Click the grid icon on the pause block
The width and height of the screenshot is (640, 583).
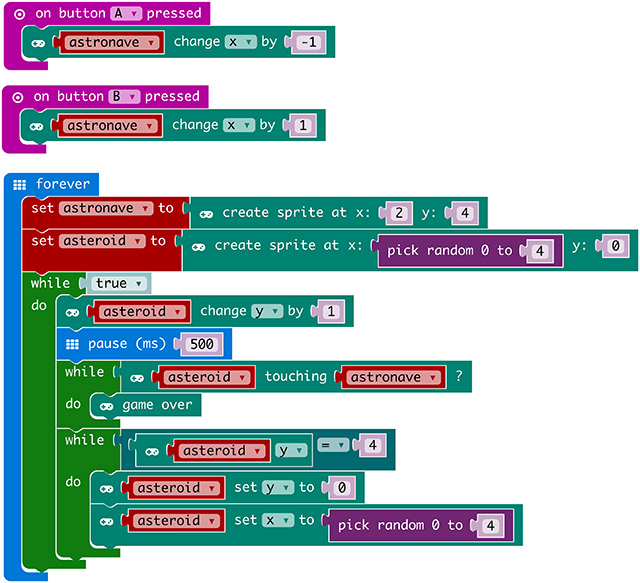(72, 344)
